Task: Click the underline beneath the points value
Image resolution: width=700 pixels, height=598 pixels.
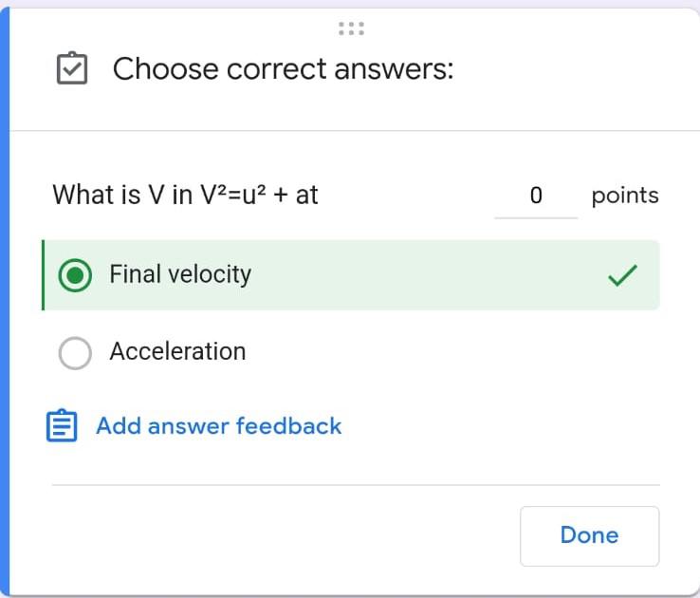Action: (x=536, y=217)
